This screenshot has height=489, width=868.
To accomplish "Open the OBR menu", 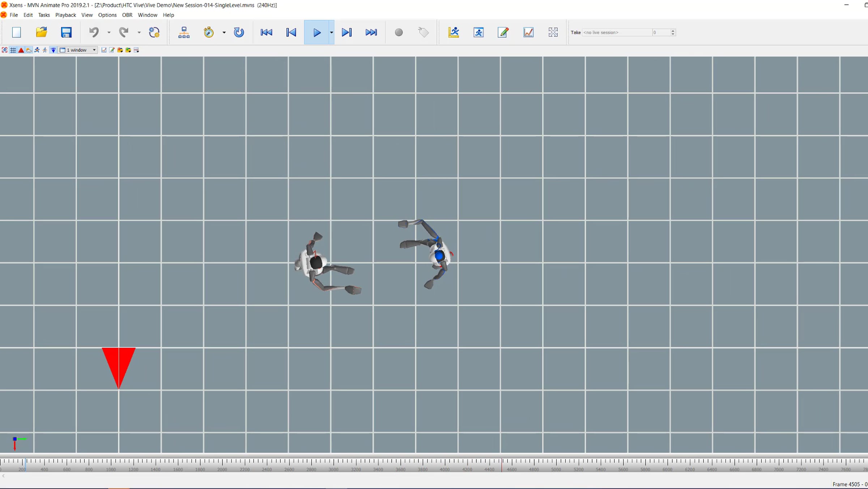I will (127, 15).
